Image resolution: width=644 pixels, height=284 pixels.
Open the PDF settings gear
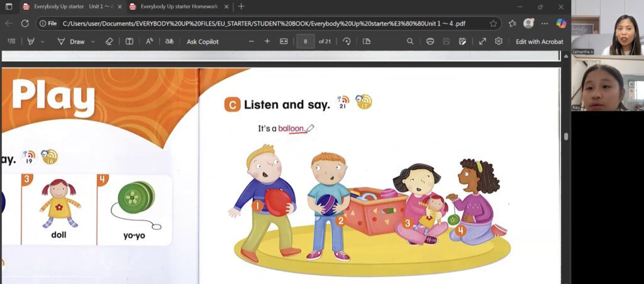499,41
